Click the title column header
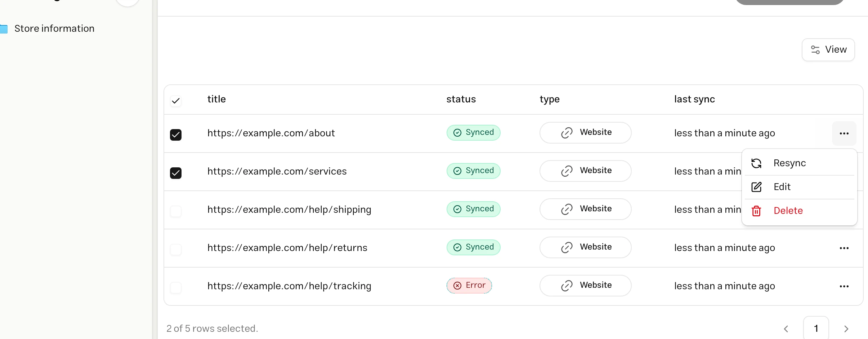Screen dimensions: 868x339 tap(216, 99)
